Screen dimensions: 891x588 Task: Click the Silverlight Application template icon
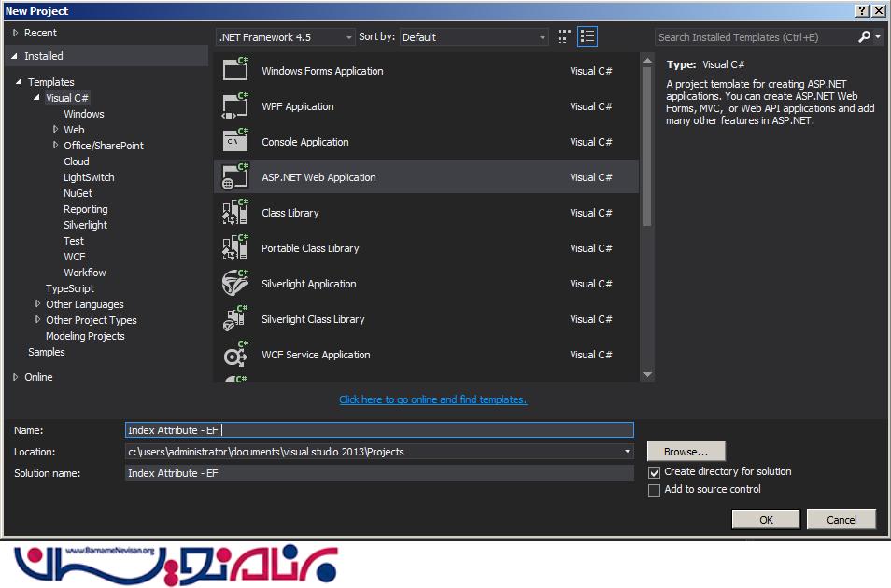(235, 284)
